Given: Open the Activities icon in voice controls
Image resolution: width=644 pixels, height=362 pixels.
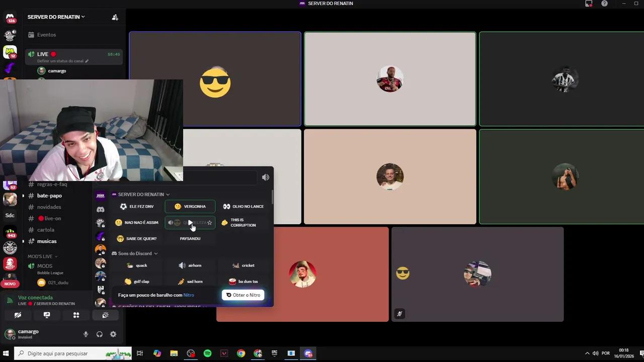Looking at the screenshot, I should 76,315.
